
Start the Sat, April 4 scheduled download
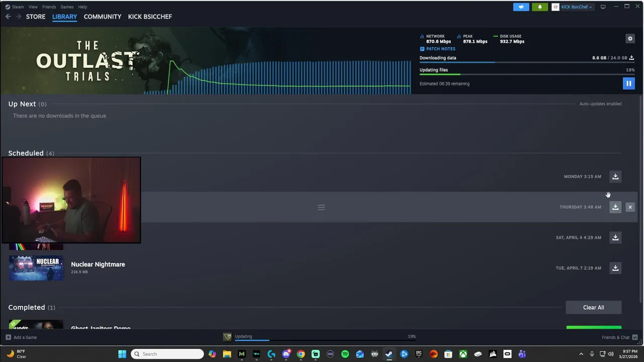click(x=615, y=237)
